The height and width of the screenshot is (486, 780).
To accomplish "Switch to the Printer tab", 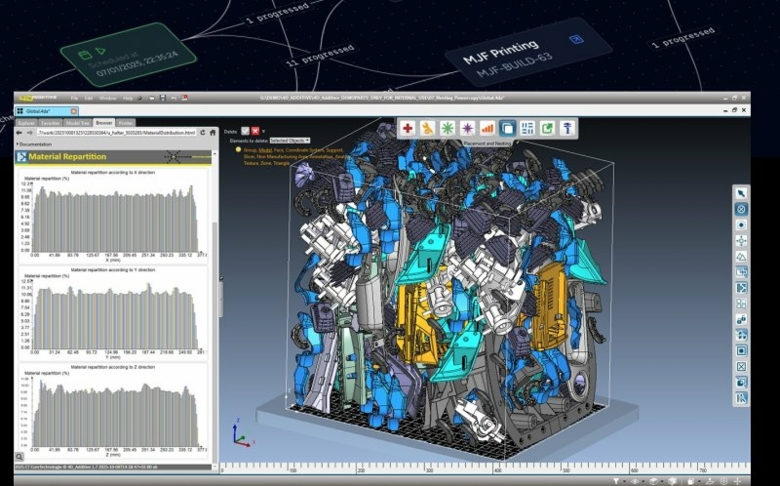I will [126, 123].
